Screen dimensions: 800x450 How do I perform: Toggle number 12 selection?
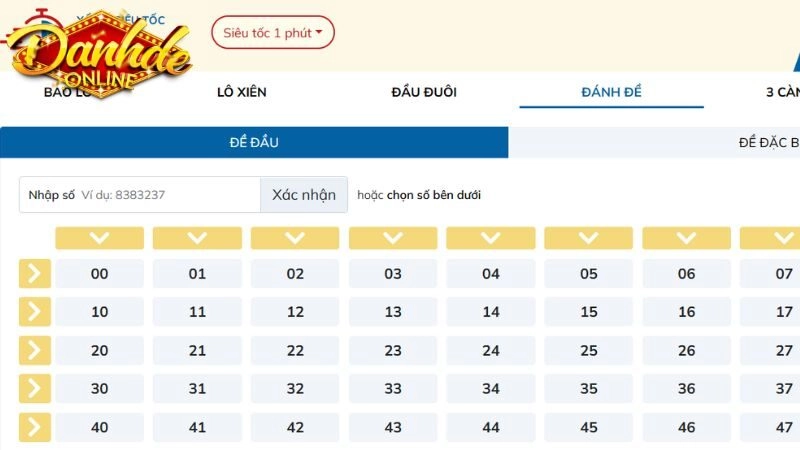pos(295,312)
